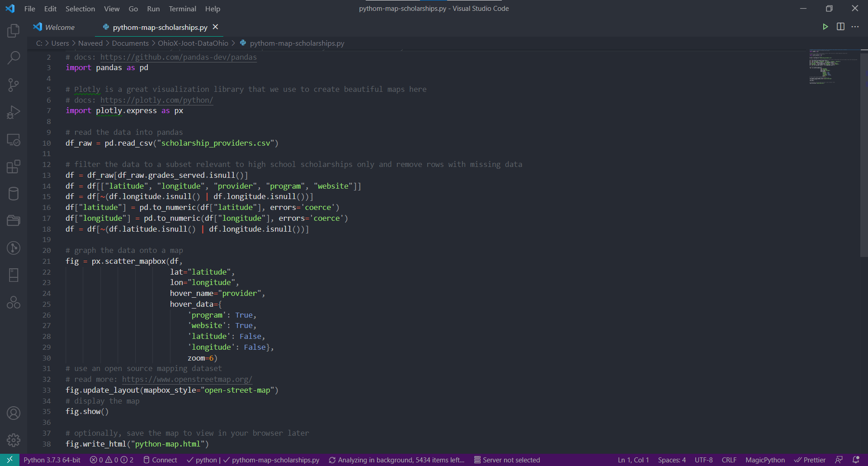The height and width of the screenshot is (466, 868).
Task: Change end of line sequence CRLF
Action: point(729,460)
